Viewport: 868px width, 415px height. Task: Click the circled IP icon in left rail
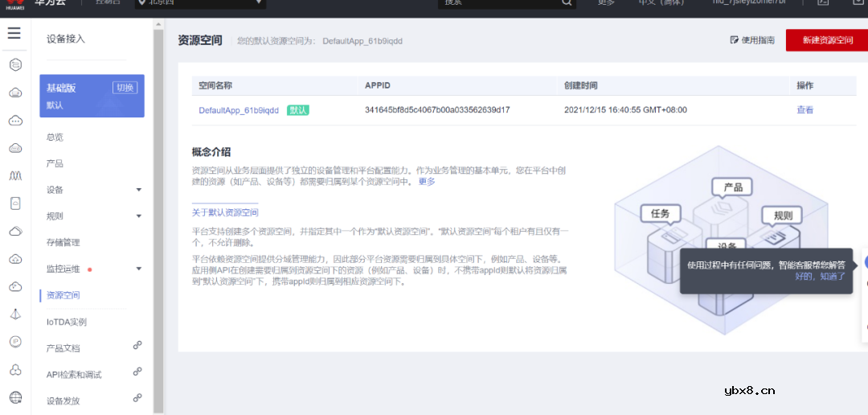pyautogui.click(x=15, y=342)
